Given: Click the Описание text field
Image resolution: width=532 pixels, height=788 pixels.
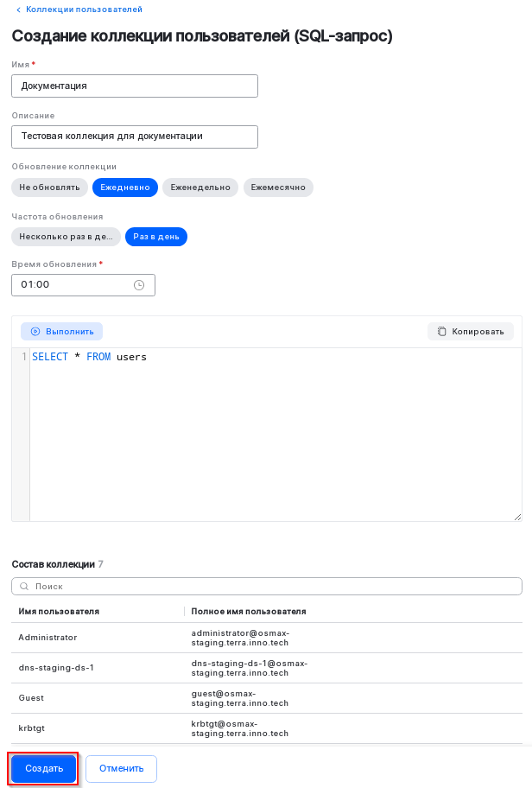Looking at the screenshot, I should (134, 137).
